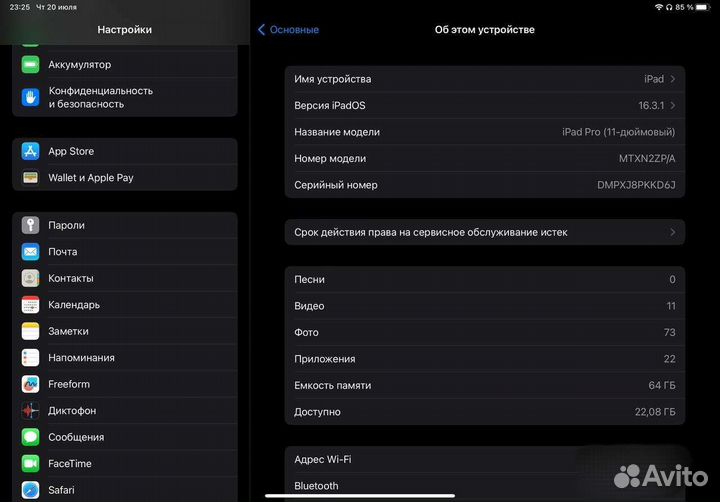Screen dimensions: 720x502
Task: Tap the Freeform icon
Action: tap(30, 384)
